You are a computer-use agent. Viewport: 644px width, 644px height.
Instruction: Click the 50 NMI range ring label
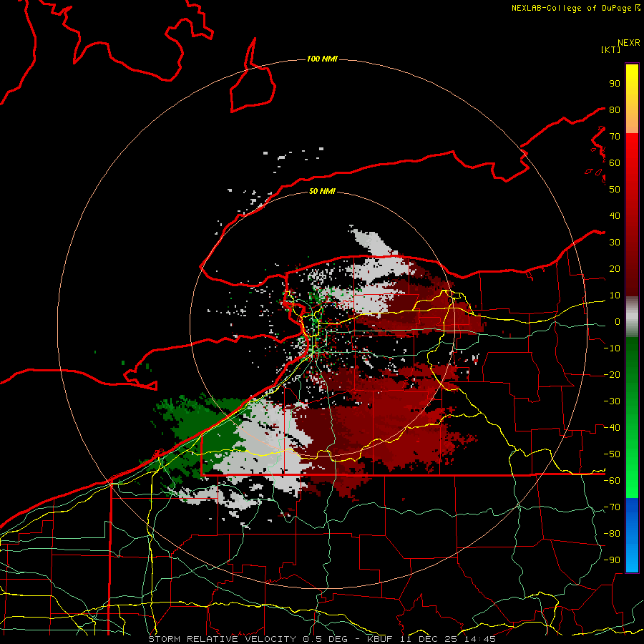(x=322, y=191)
